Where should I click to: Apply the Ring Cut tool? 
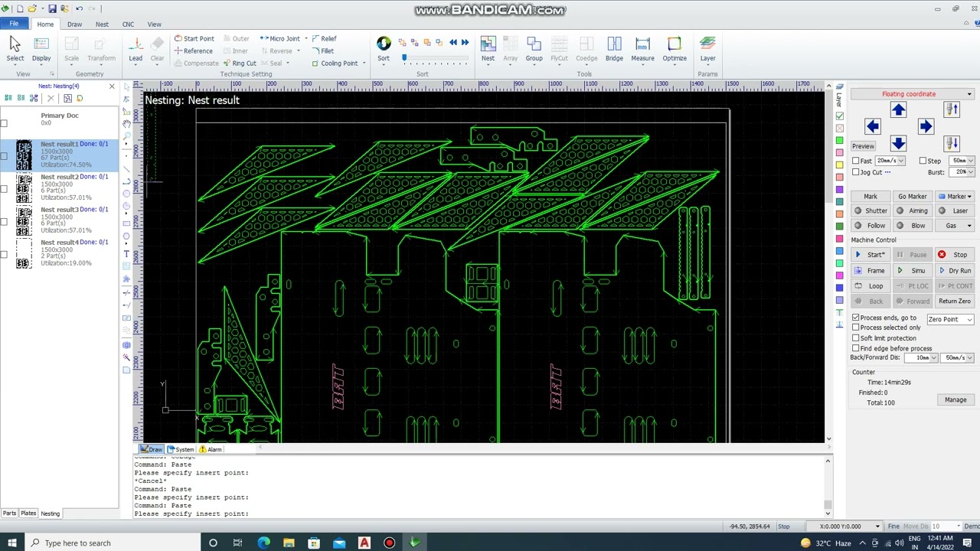click(x=240, y=63)
